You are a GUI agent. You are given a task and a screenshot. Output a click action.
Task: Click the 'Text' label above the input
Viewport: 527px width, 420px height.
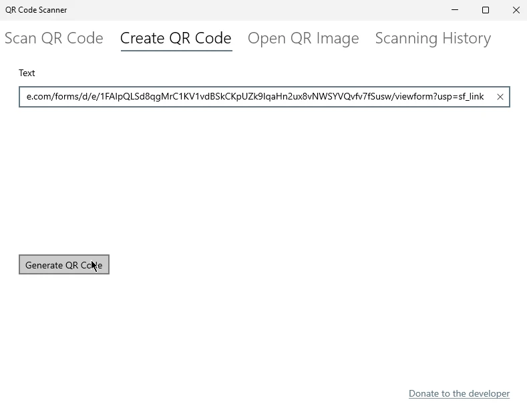coord(27,73)
